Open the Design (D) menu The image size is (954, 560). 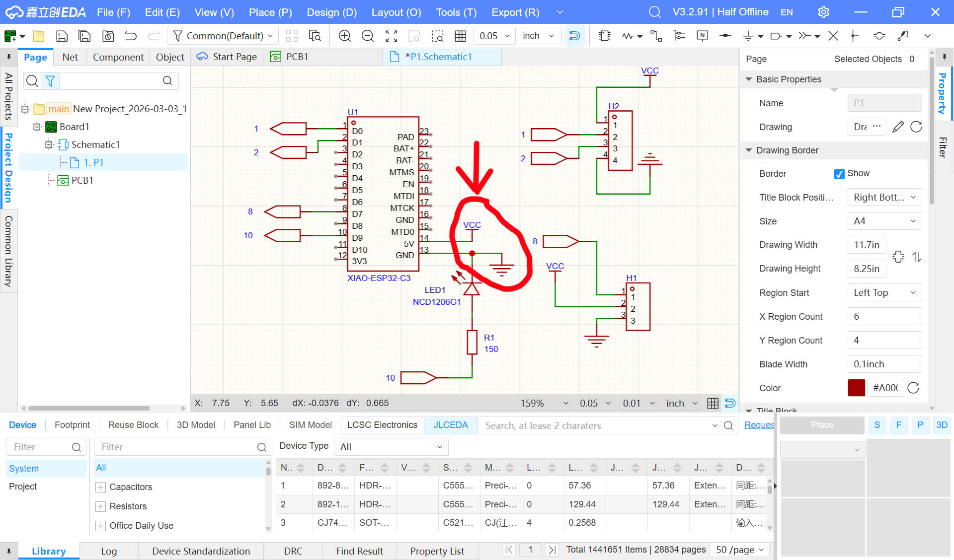click(331, 12)
